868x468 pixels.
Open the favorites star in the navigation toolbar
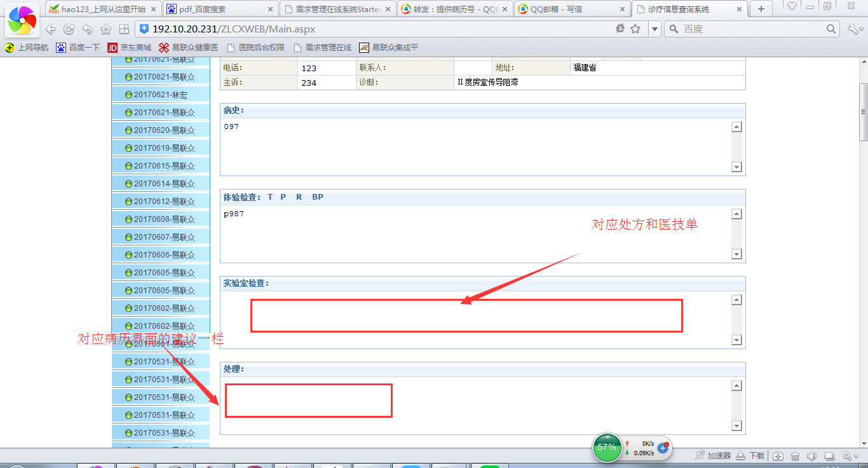(106, 29)
